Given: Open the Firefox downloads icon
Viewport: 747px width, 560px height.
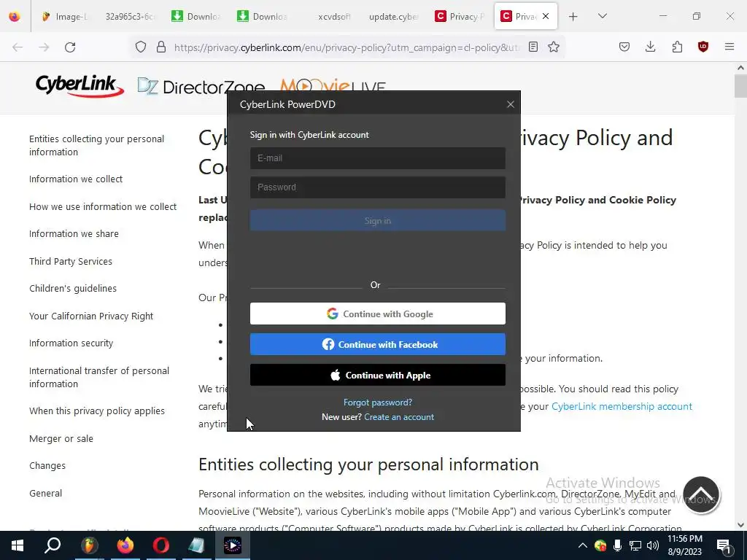Looking at the screenshot, I should point(650,47).
